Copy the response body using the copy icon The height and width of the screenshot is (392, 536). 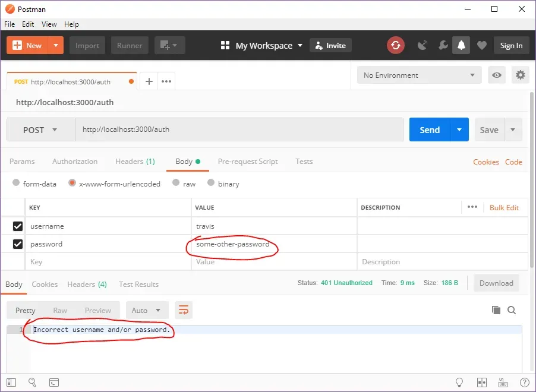pos(497,310)
